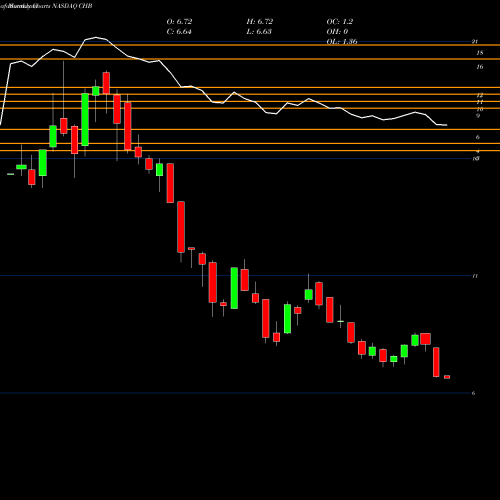Select the high value 'H: 6.72'
This screenshot has height=500, width=500.
click(x=260, y=22)
